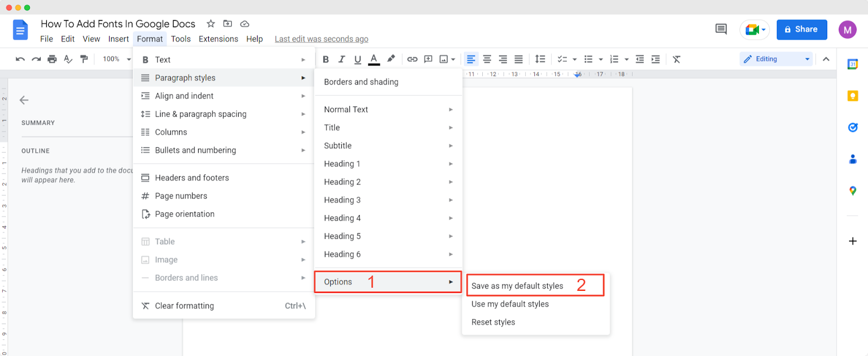The image size is (868, 356).
Task: Open the account avatar M
Action: pos(847,30)
